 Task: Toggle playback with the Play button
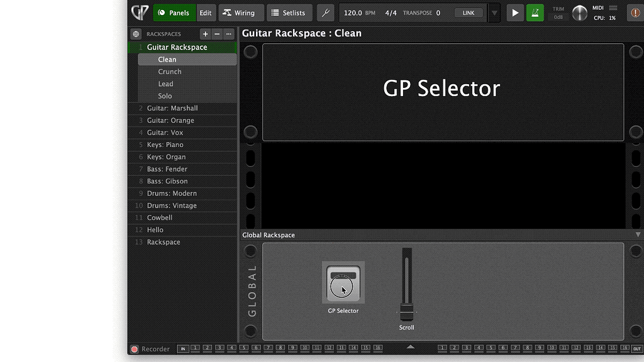pos(515,12)
